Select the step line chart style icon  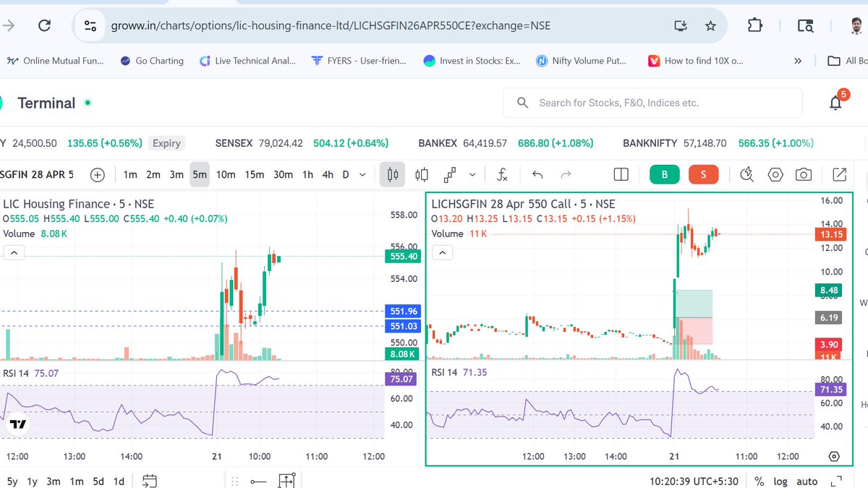tap(450, 174)
